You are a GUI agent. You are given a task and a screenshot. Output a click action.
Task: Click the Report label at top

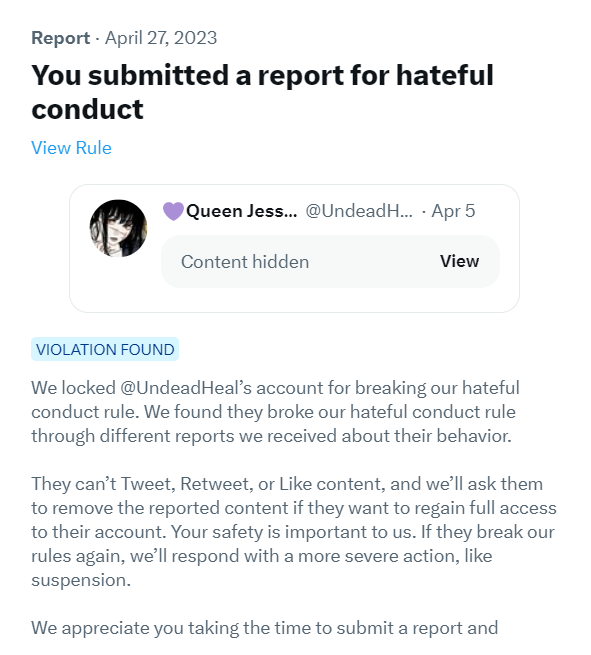click(61, 38)
